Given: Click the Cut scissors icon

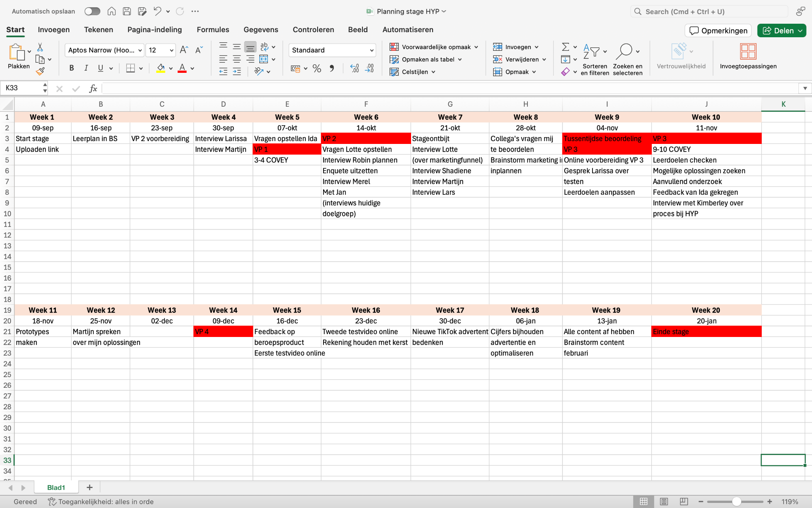Looking at the screenshot, I should coord(40,47).
